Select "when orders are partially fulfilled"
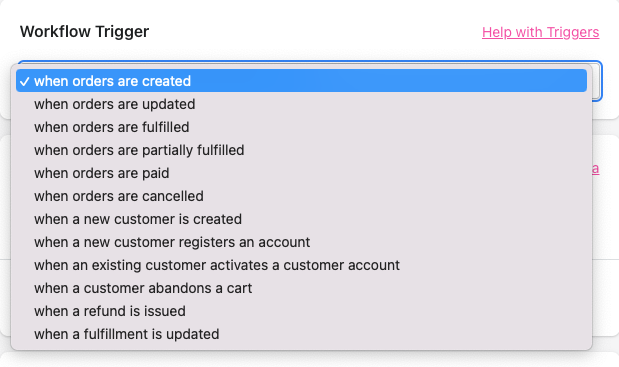The image size is (619, 367). point(301,150)
